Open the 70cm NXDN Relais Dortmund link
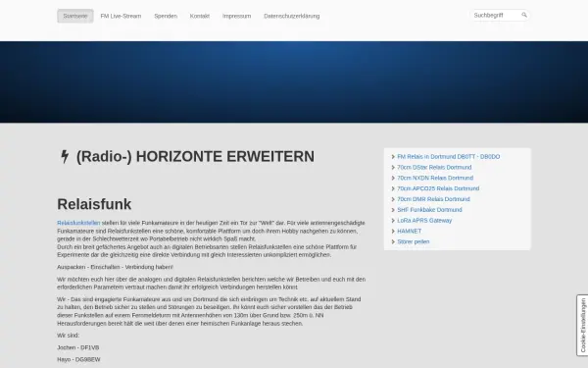 (x=435, y=178)
